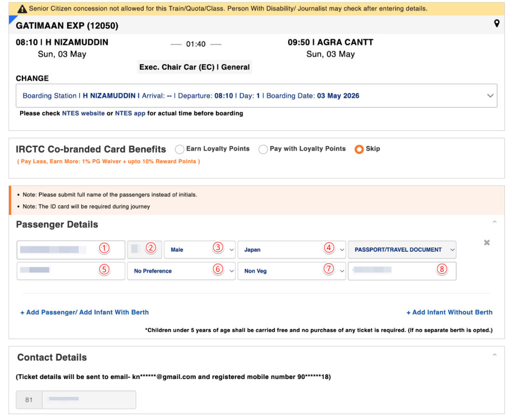Select Pay with Loyalty Points option
This screenshot has width=513, height=420.
pos(263,149)
